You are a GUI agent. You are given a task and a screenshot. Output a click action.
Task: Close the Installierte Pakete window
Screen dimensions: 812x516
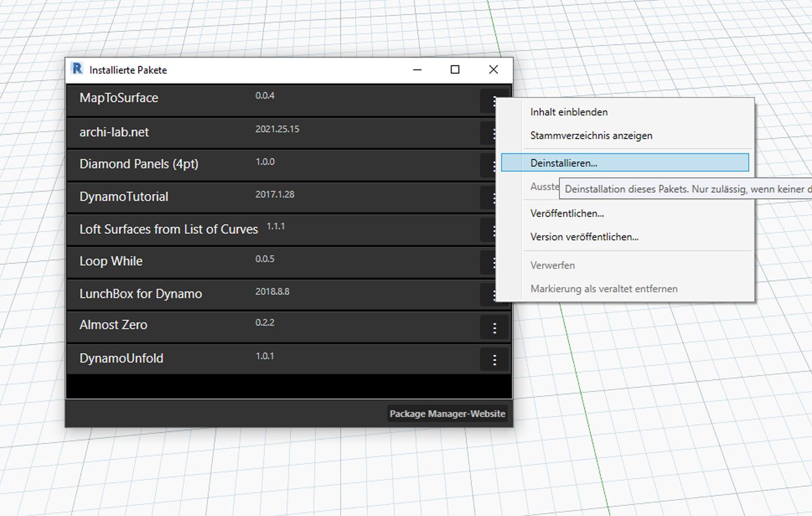coord(493,70)
